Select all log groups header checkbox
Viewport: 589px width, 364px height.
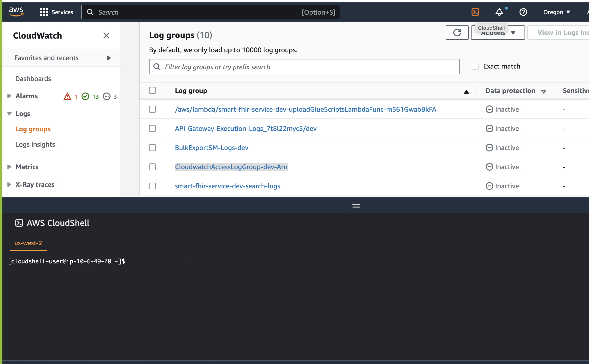pos(152,90)
